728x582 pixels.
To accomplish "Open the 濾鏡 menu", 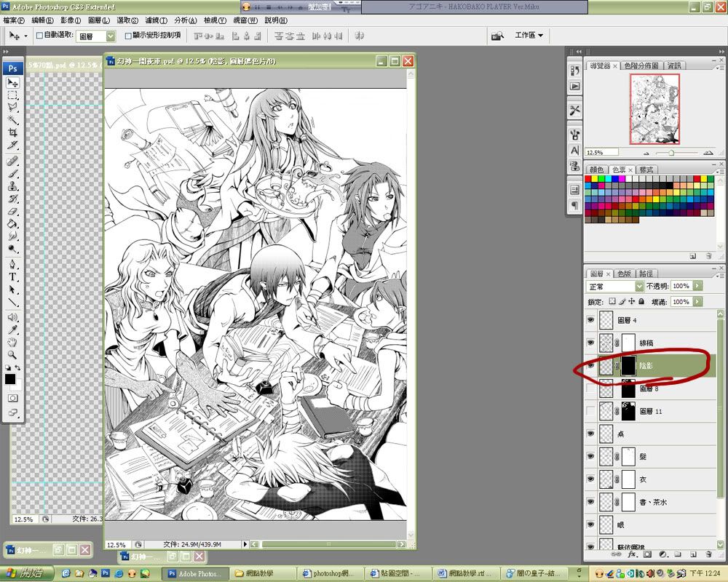I will pos(156,20).
